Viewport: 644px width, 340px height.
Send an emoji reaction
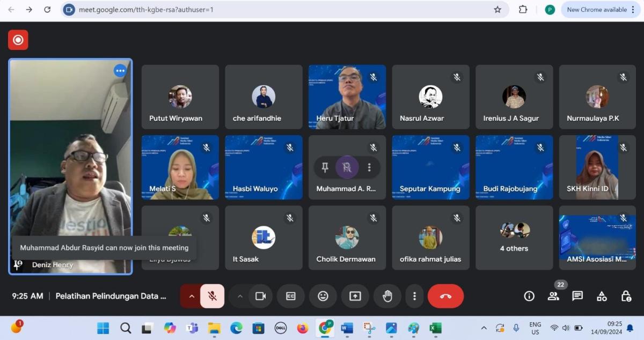pos(323,296)
